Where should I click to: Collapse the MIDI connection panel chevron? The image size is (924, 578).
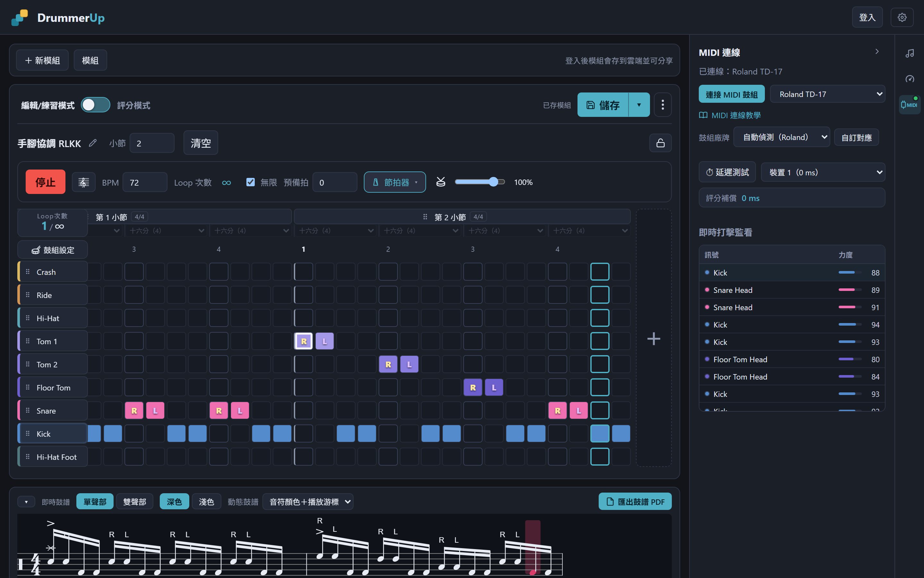pos(877,52)
